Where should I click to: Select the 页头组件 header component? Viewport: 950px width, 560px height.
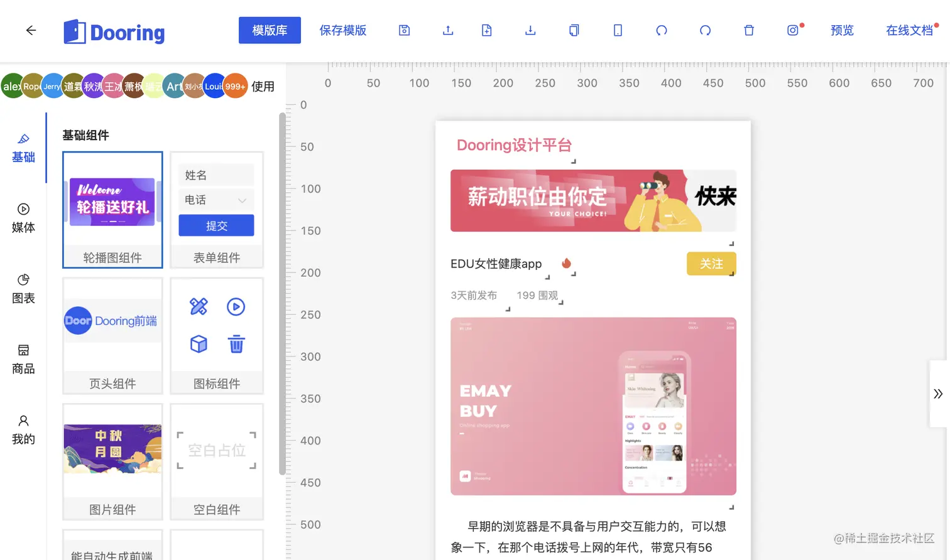[x=112, y=336]
